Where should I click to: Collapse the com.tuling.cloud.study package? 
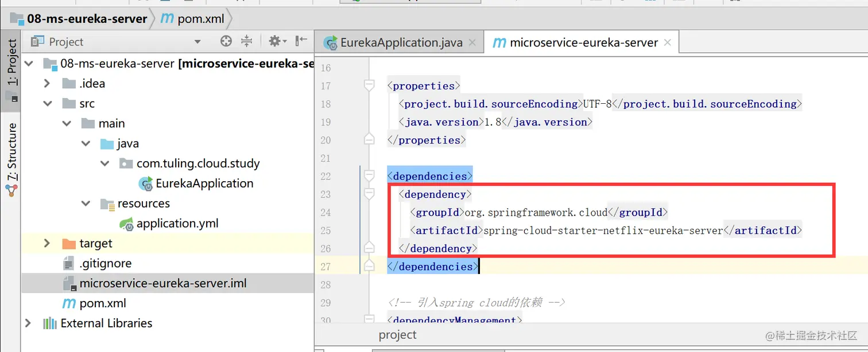pyautogui.click(x=104, y=163)
